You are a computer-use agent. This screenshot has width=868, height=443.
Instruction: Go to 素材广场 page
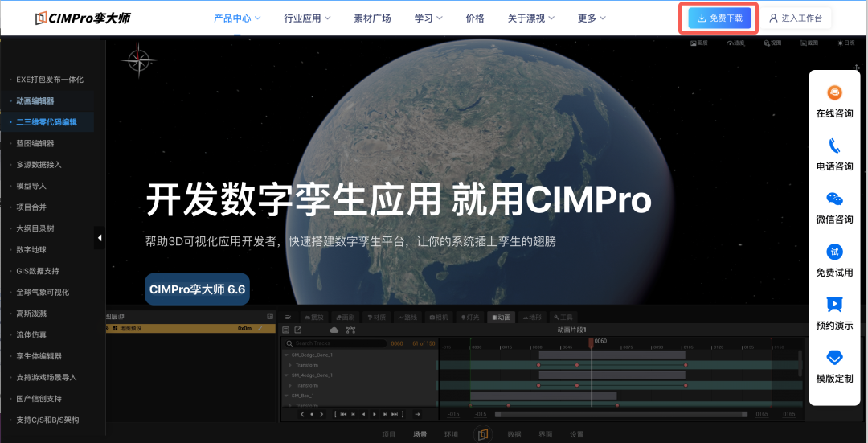point(373,18)
